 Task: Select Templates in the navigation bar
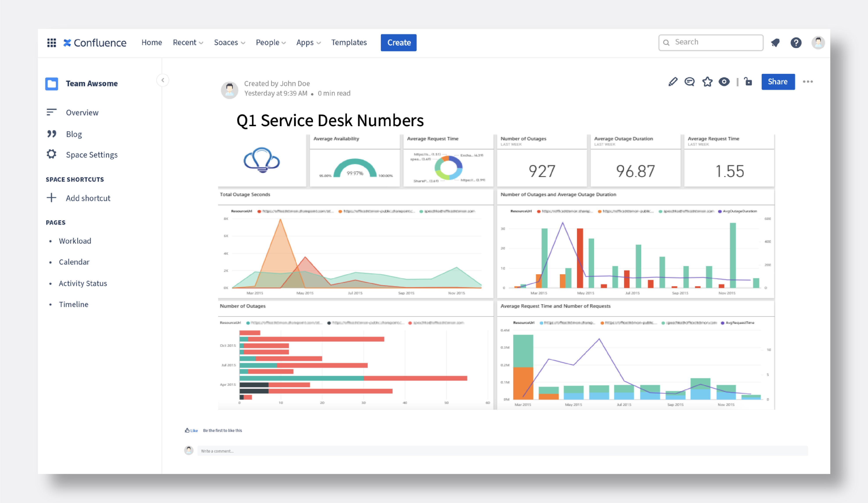pyautogui.click(x=349, y=42)
